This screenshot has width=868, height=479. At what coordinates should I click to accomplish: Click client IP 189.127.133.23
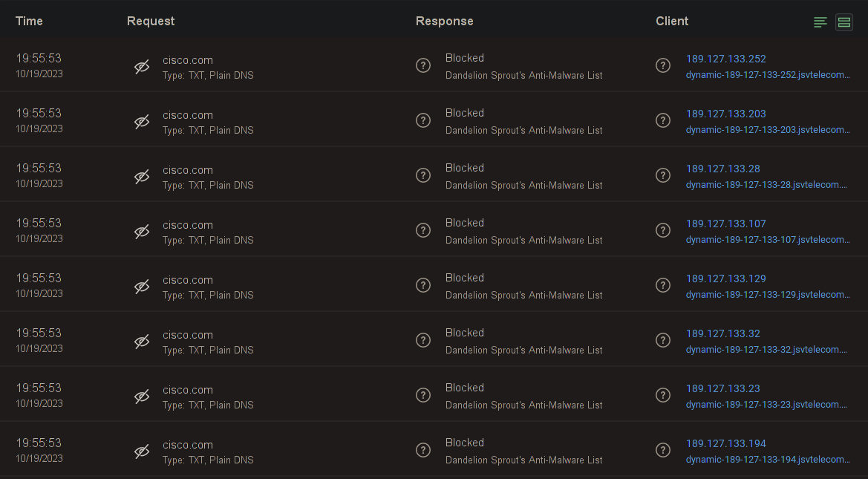coord(722,388)
